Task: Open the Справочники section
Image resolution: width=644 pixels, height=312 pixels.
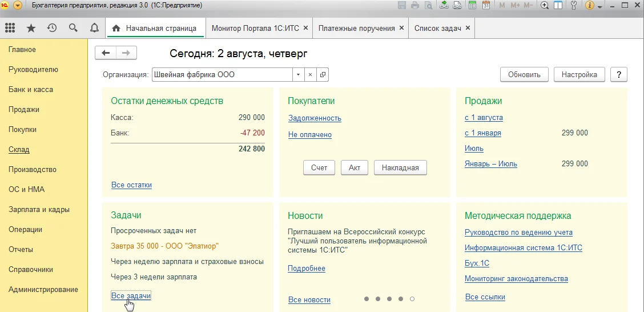Action: (31, 270)
